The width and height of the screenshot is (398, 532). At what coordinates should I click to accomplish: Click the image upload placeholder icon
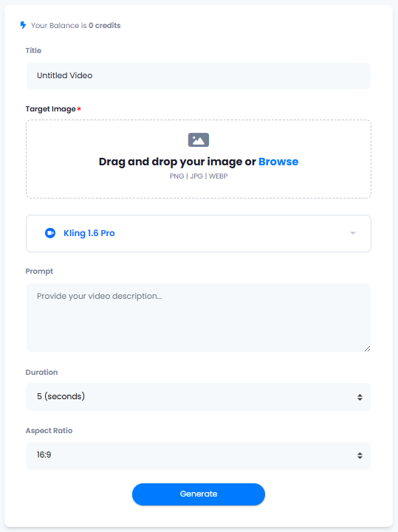199,139
